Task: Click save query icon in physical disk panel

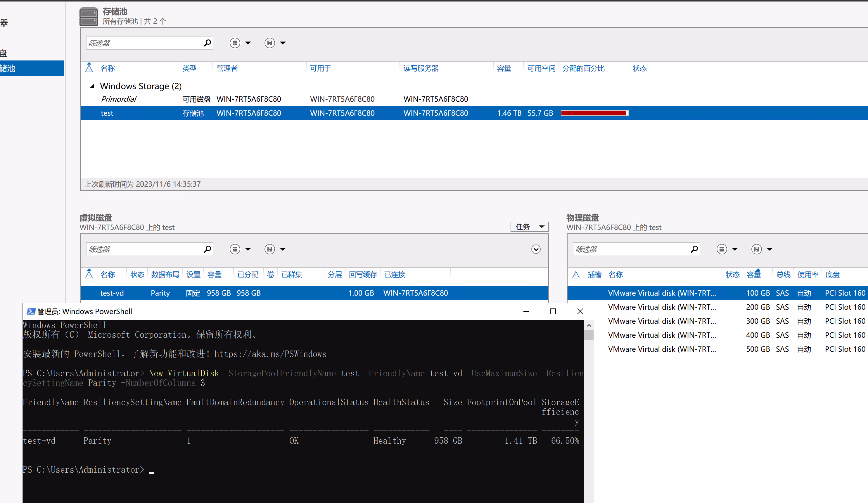Action: click(x=756, y=249)
